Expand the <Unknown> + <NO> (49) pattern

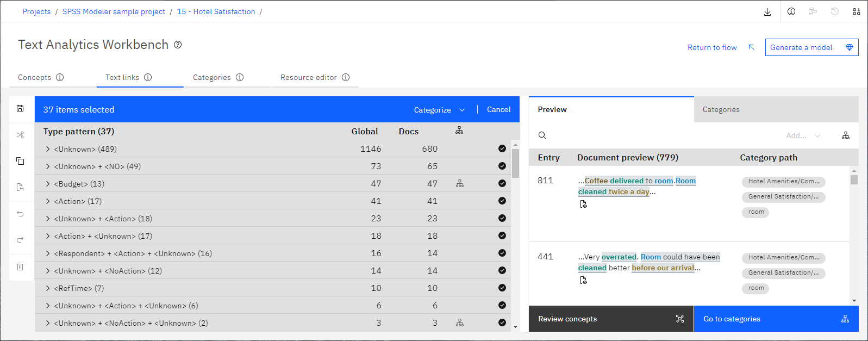[48, 166]
